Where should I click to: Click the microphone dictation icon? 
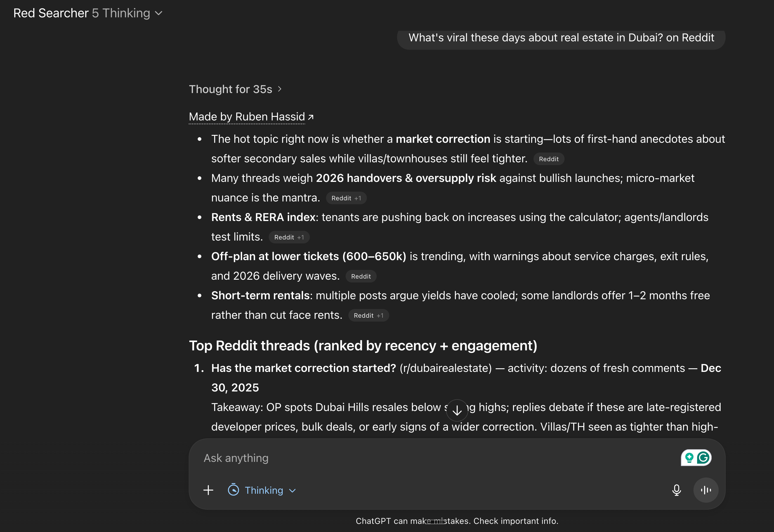[x=676, y=490]
